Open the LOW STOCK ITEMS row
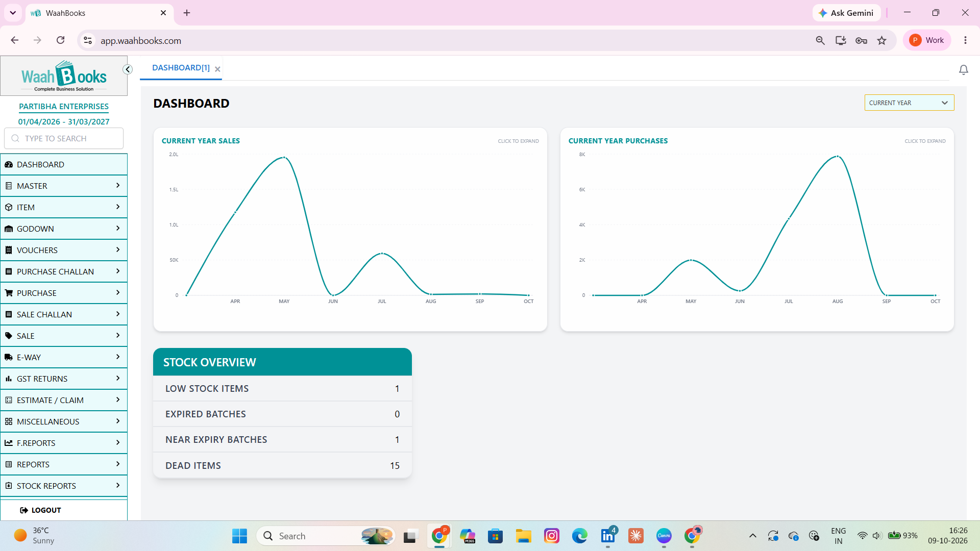 click(282, 388)
